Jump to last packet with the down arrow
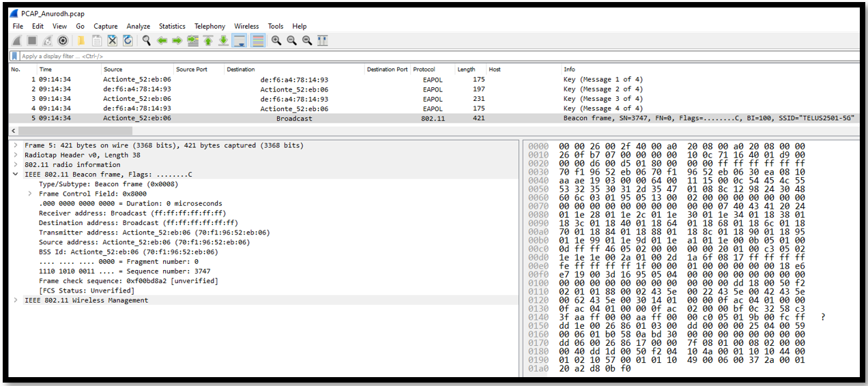The width and height of the screenshot is (868, 386). pyautogui.click(x=224, y=41)
